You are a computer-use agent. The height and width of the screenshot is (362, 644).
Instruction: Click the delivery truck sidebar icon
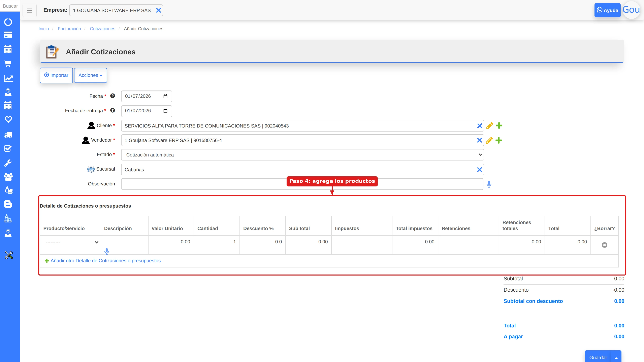8,135
